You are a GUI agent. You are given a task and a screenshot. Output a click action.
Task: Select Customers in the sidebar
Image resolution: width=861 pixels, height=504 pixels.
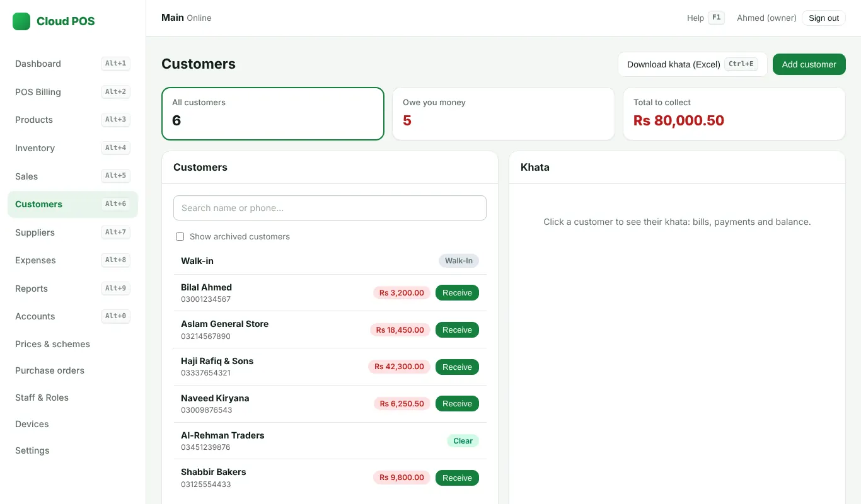(72, 204)
